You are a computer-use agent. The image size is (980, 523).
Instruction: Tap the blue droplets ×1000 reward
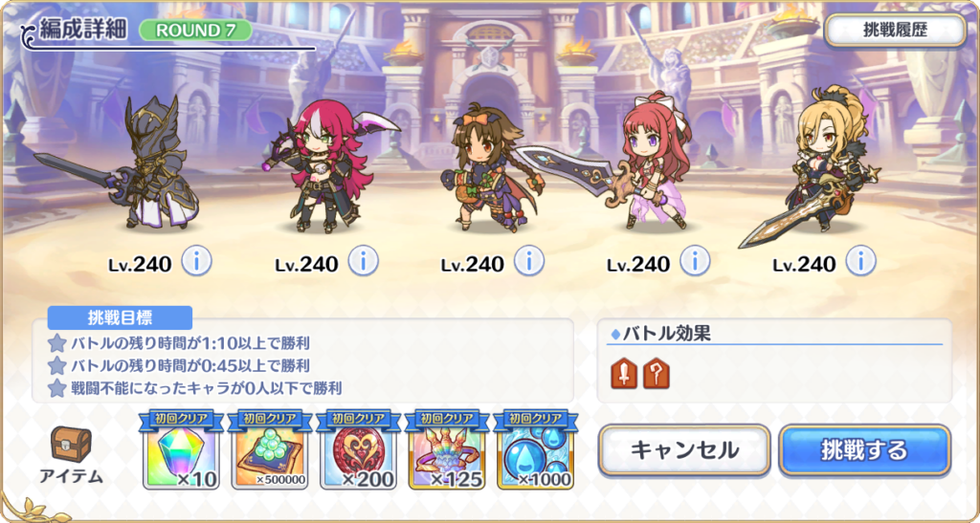(535, 450)
